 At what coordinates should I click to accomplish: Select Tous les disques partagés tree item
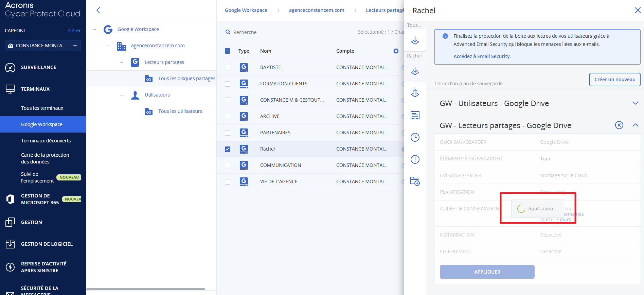coord(186,79)
